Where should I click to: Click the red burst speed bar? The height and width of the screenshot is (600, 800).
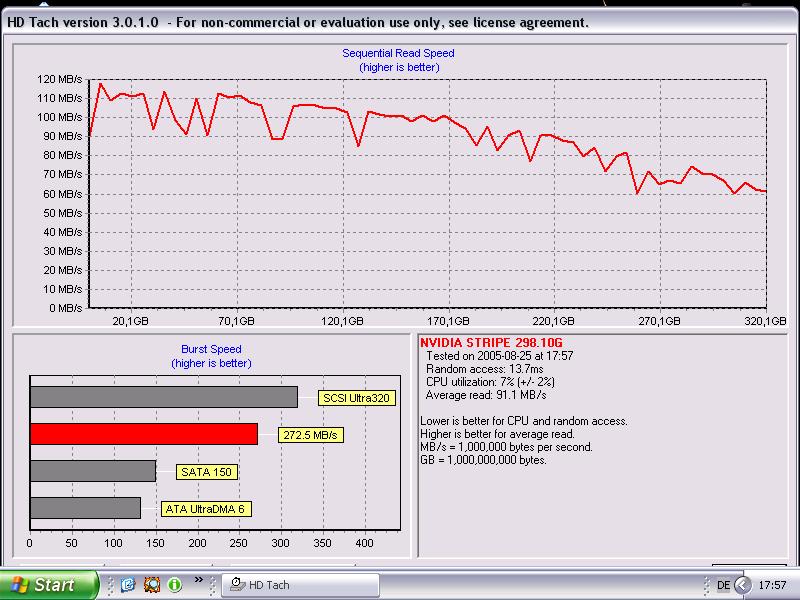pyautogui.click(x=144, y=434)
